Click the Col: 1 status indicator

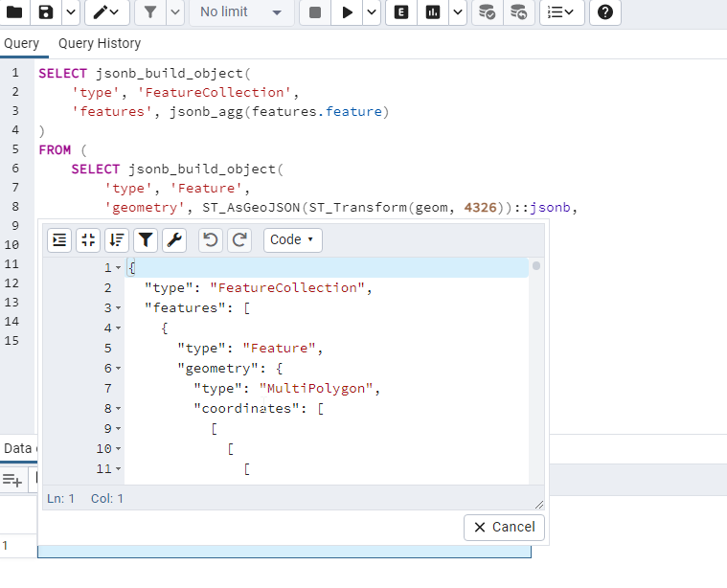(x=107, y=499)
